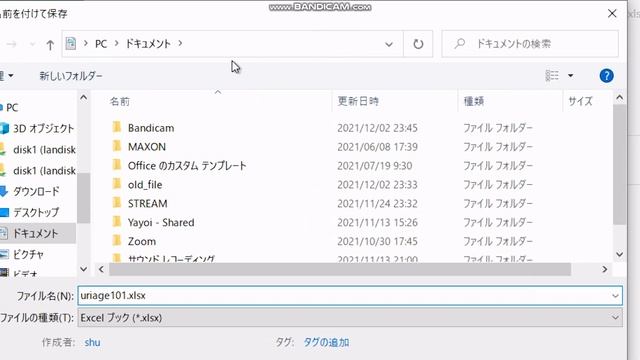Click the MAXON folder icon

117,146
